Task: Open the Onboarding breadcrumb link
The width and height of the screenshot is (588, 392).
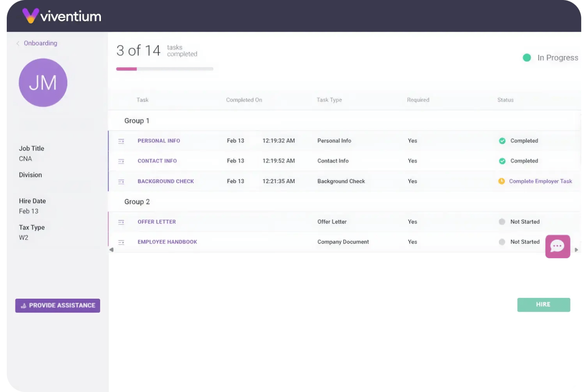Action: pos(41,43)
